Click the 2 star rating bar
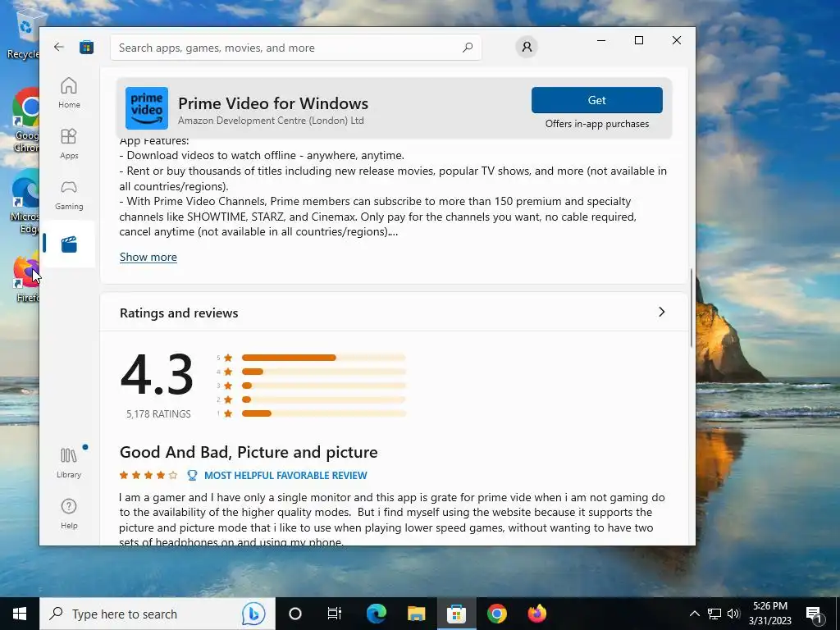This screenshot has width=840, height=630. click(x=323, y=399)
